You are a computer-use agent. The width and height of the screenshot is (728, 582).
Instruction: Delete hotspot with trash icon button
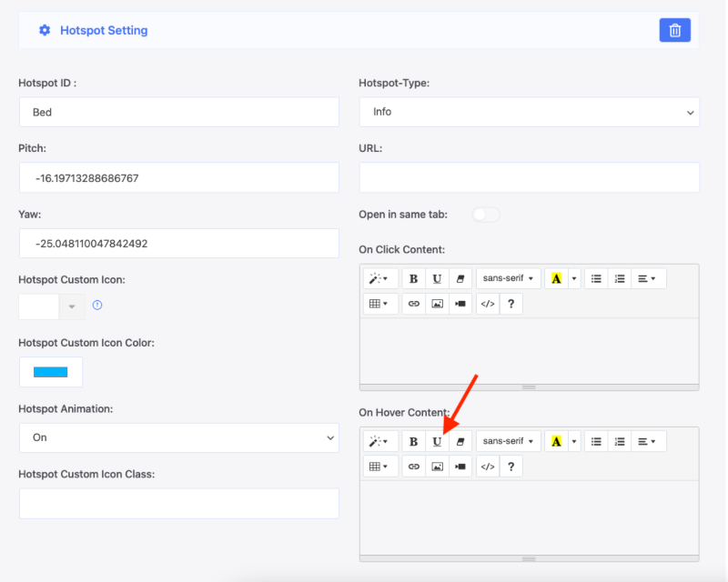coord(674,30)
